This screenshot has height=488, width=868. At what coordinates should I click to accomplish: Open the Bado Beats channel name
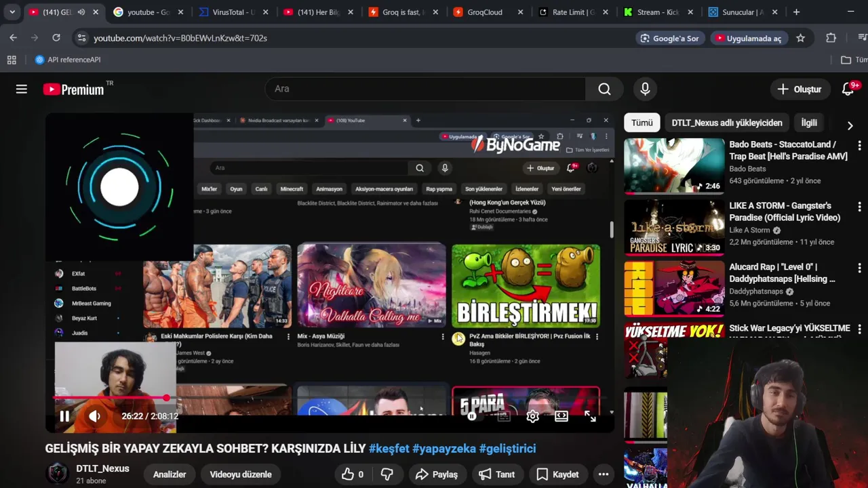click(747, 169)
